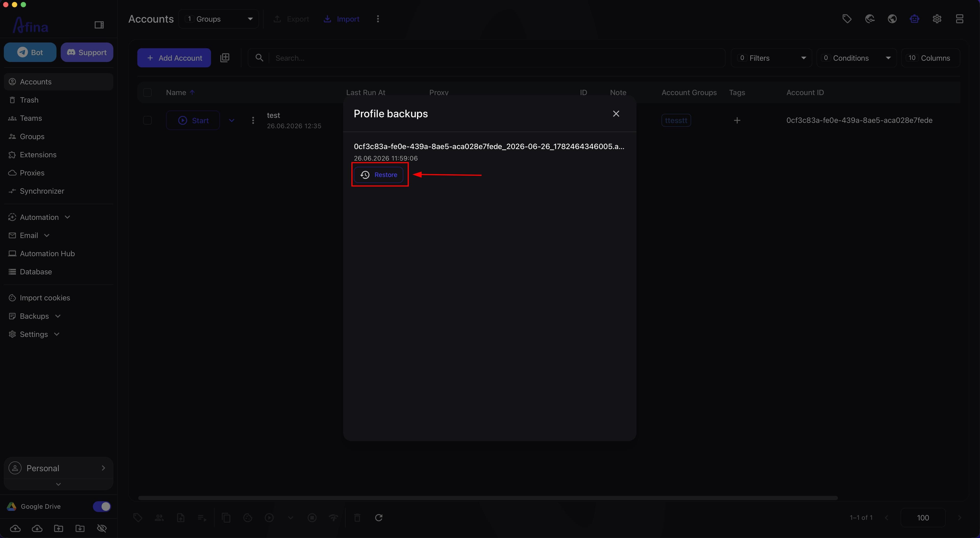This screenshot has width=980, height=538.
Task: Open Database in the sidebar
Action: pyautogui.click(x=58, y=272)
